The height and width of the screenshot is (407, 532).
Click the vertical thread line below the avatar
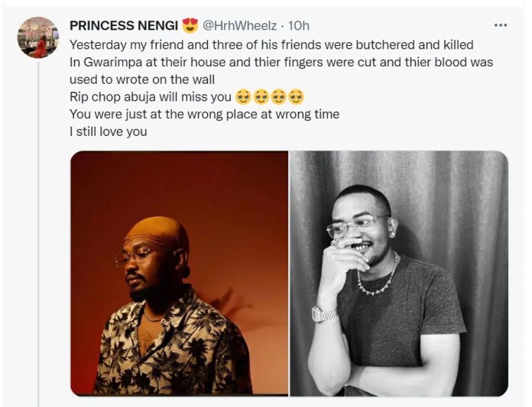click(37, 229)
